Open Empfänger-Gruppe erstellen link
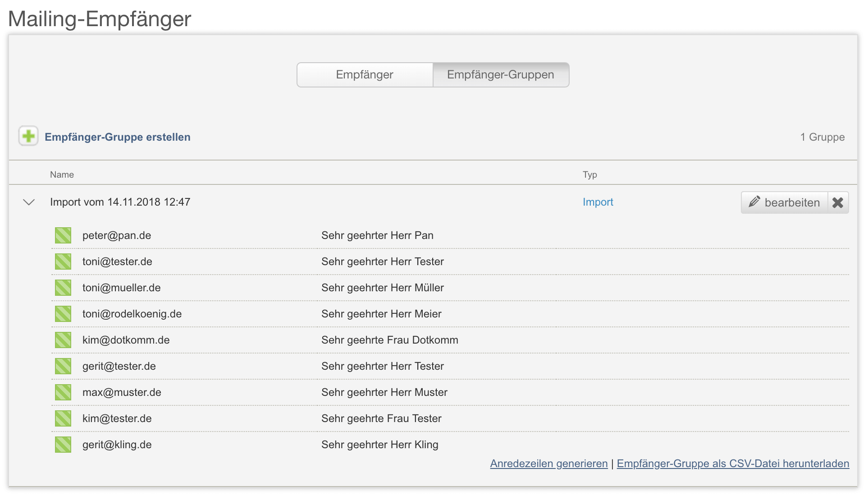 [118, 137]
